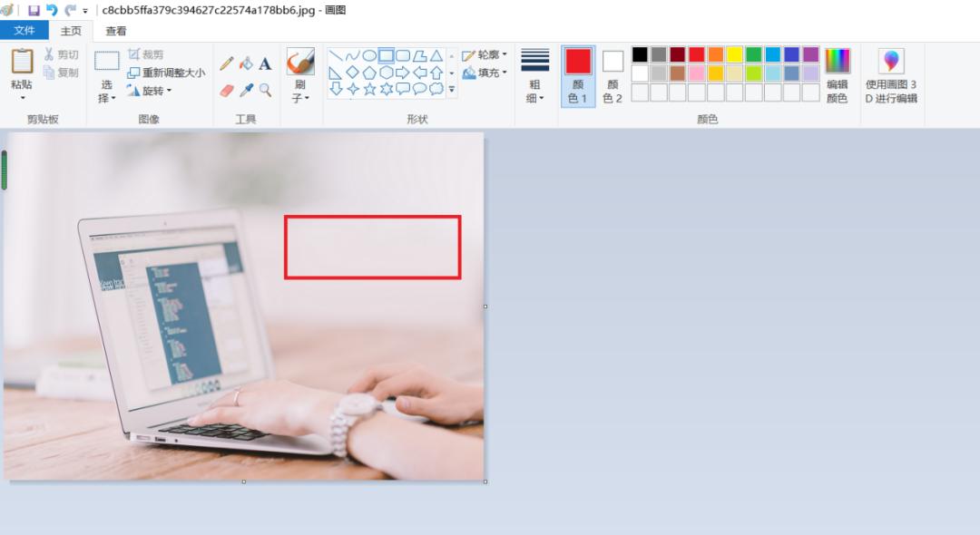
Task: Click the laptop photo on canvas
Action: click(x=244, y=306)
